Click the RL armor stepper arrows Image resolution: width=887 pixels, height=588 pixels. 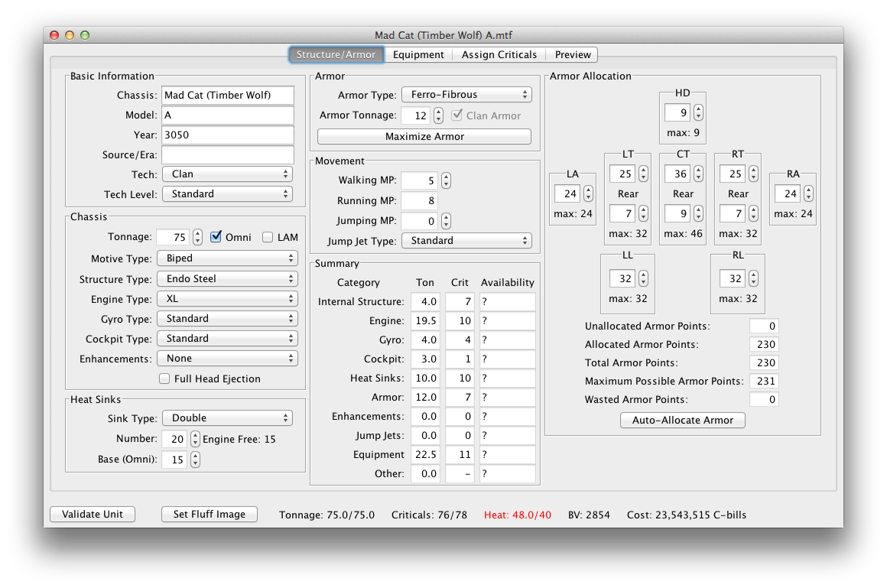point(753,278)
